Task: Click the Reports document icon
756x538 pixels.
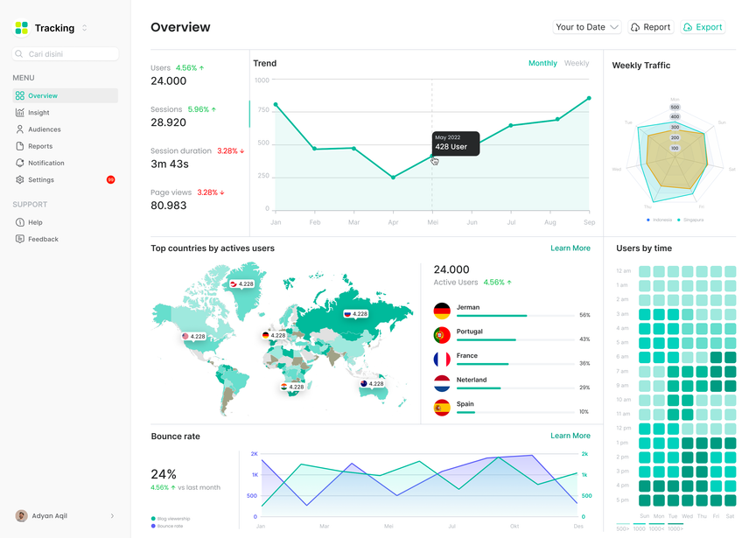Action: point(20,146)
